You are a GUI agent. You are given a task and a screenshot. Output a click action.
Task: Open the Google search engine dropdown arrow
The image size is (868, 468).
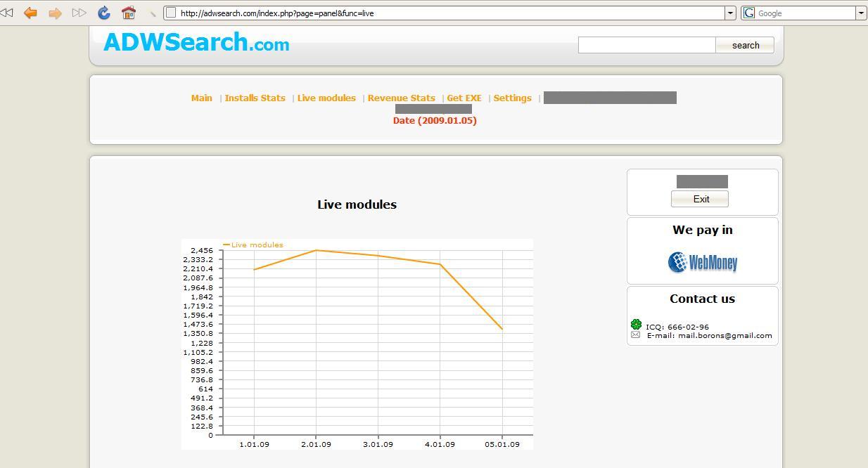861,13
